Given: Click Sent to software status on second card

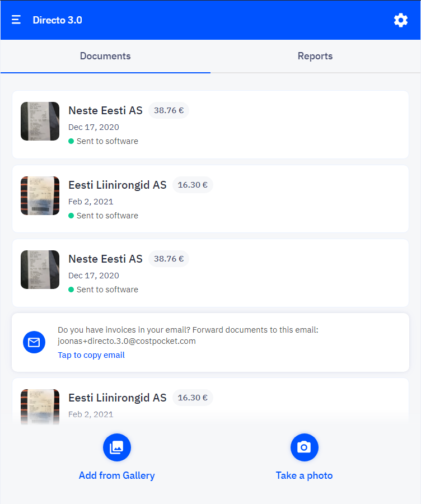Looking at the screenshot, I should 103,216.
